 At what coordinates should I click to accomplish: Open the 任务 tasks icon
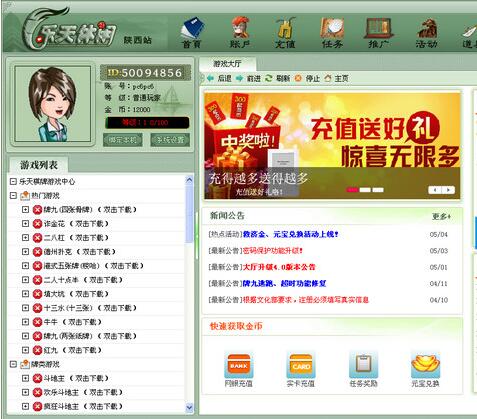click(332, 33)
